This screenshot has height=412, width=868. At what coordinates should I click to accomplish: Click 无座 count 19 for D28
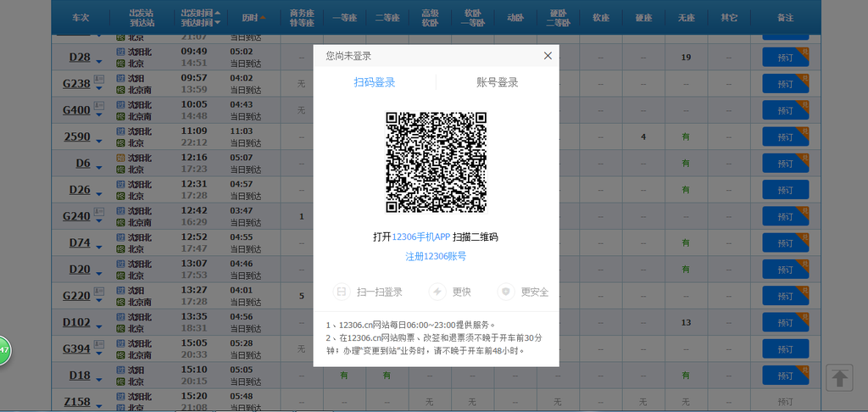point(686,57)
